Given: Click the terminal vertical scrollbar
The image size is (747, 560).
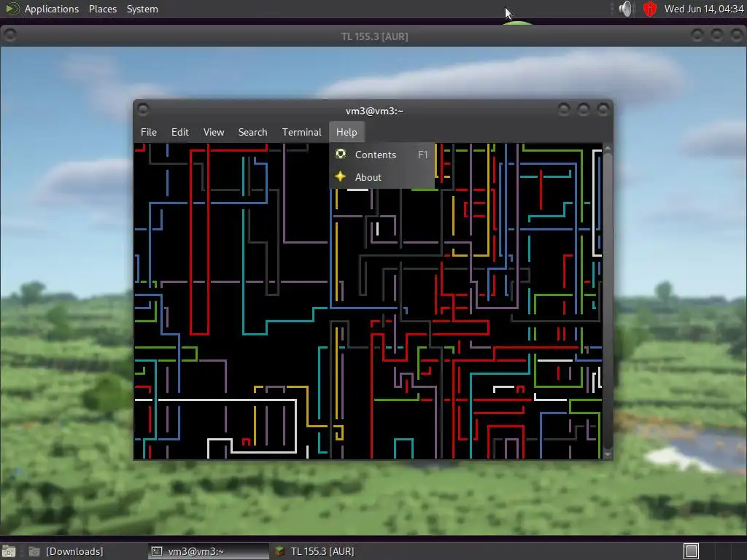Looking at the screenshot, I should [608, 301].
